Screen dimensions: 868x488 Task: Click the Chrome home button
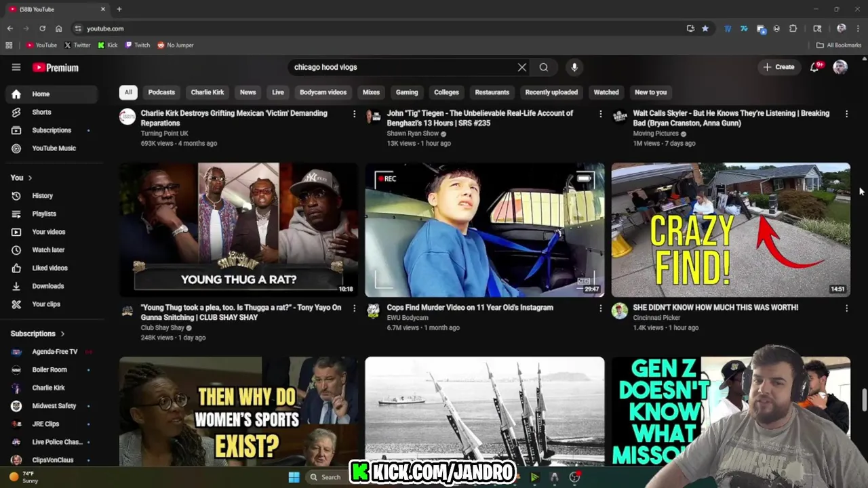point(58,28)
